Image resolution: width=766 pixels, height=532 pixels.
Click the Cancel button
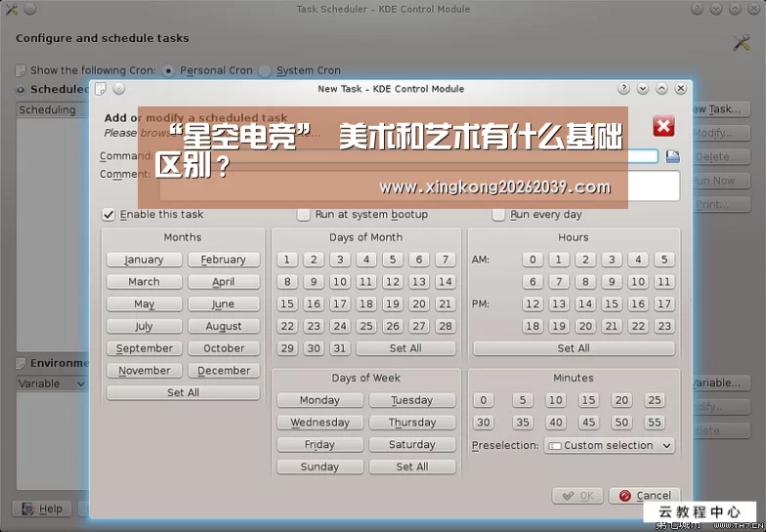coord(645,496)
